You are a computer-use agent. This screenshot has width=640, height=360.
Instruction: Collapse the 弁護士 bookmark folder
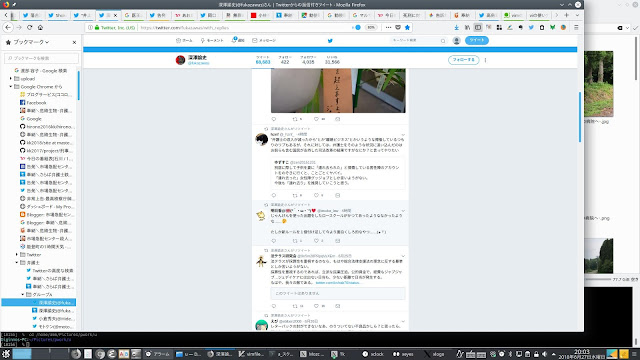coord(17,262)
